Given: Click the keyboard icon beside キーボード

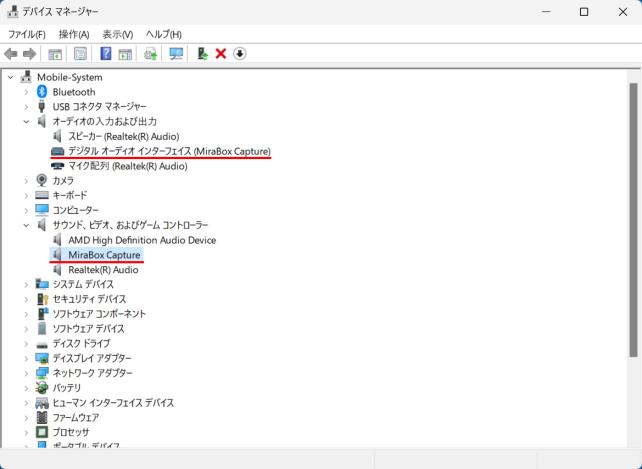Looking at the screenshot, I should (42, 195).
